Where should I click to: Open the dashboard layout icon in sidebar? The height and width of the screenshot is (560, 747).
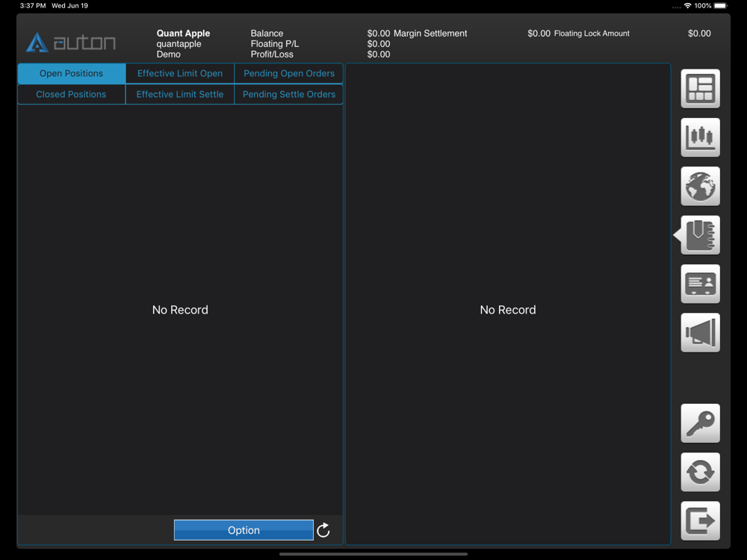click(x=700, y=89)
